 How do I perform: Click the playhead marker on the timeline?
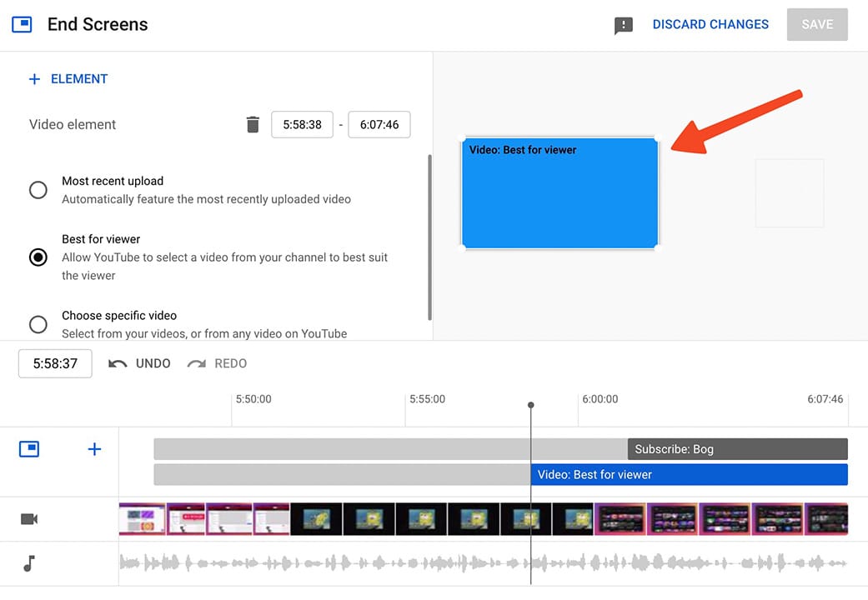tap(531, 406)
